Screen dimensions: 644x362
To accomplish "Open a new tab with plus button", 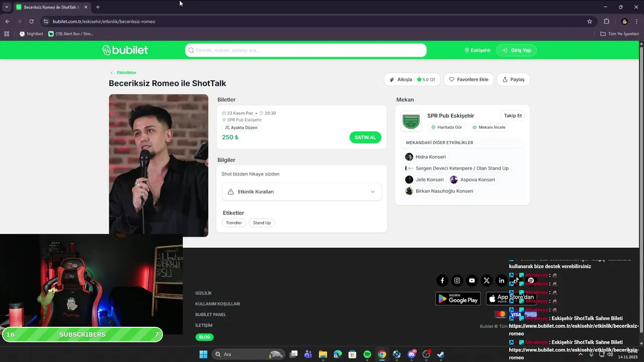I will (x=98, y=7).
